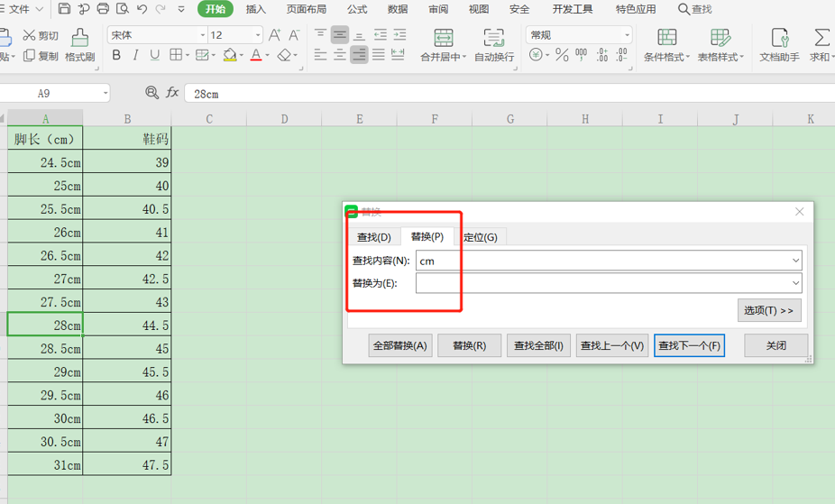The image size is (835, 504).
Task: Toggle underline formatting U
Action: [x=154, y=55]
